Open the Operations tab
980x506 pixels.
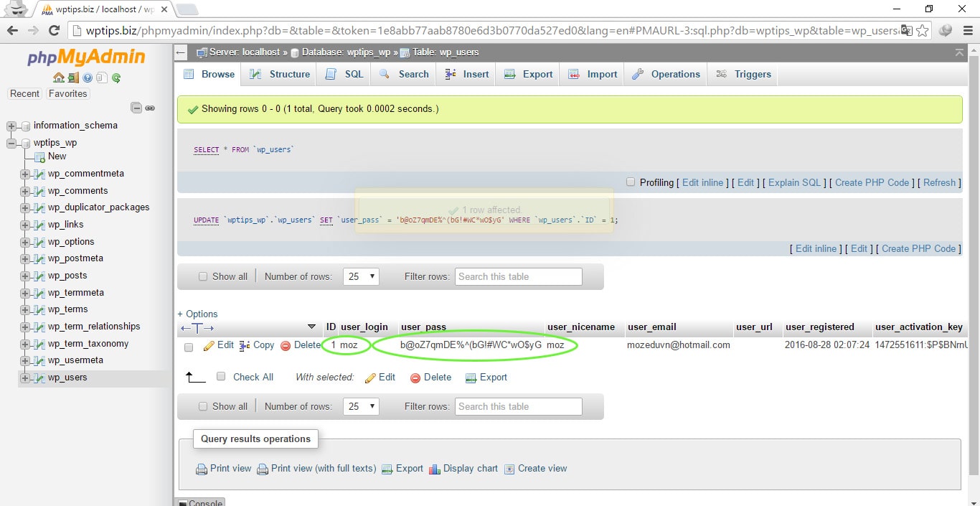(x=666, y=74)
